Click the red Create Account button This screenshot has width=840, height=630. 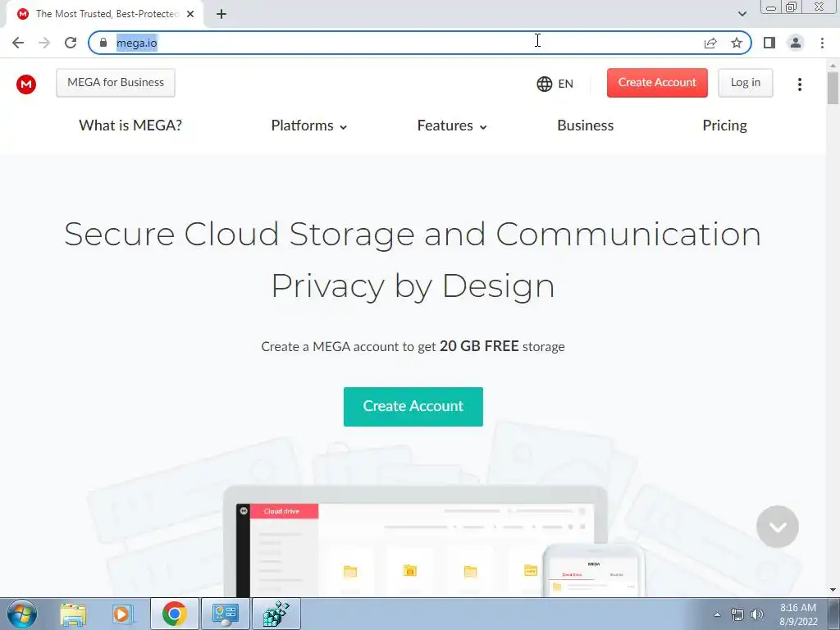657,83
